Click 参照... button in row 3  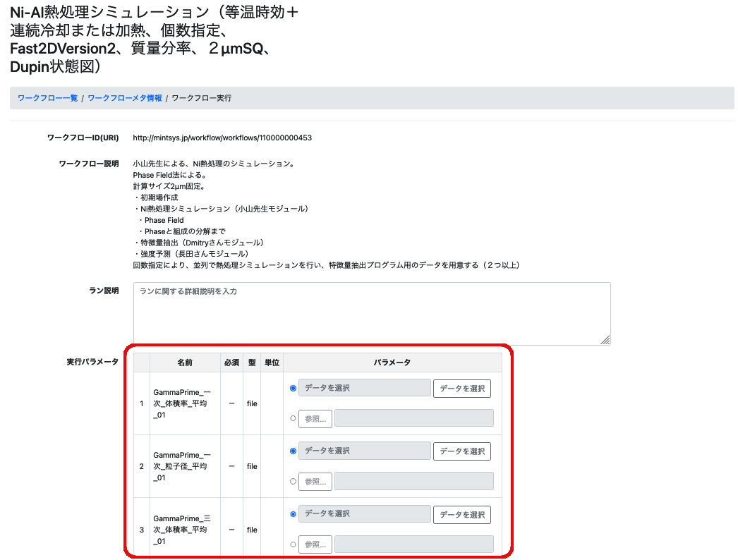[315, 544]
